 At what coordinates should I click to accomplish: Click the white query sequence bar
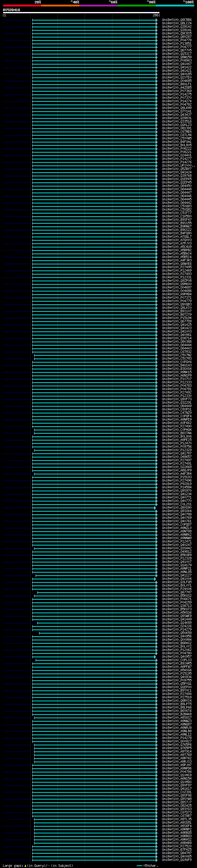tap(81, 12)
